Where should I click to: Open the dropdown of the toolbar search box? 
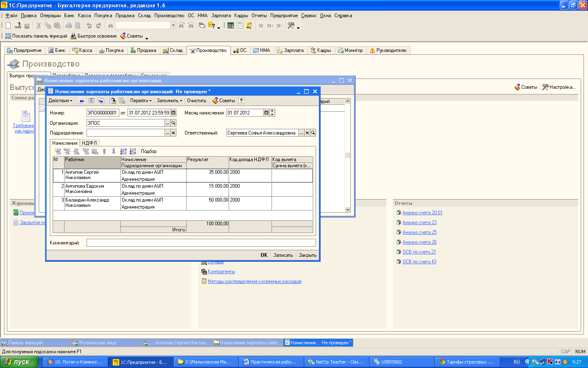(x=173, y=25)
